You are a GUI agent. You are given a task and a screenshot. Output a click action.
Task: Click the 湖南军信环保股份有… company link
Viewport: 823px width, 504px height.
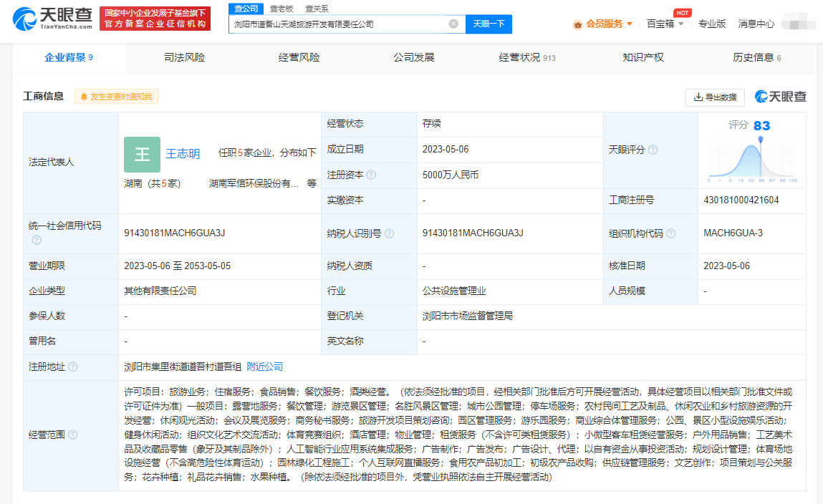(x=254, y=183)
